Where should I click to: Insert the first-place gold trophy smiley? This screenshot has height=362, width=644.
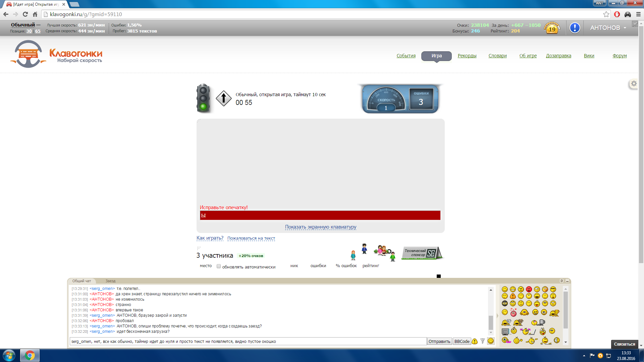click(554, 313)
